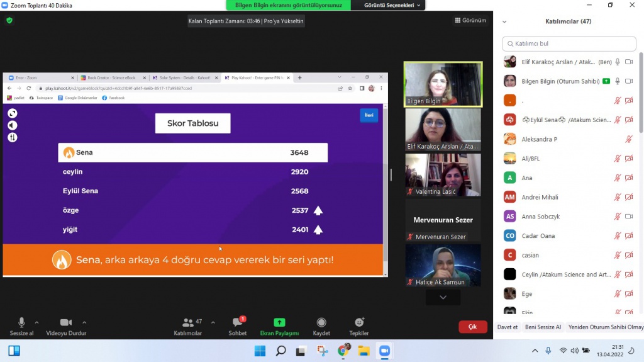Click participants panel scrollbar
The height and width of the screenshot is (362, 644).
point(641,93)
